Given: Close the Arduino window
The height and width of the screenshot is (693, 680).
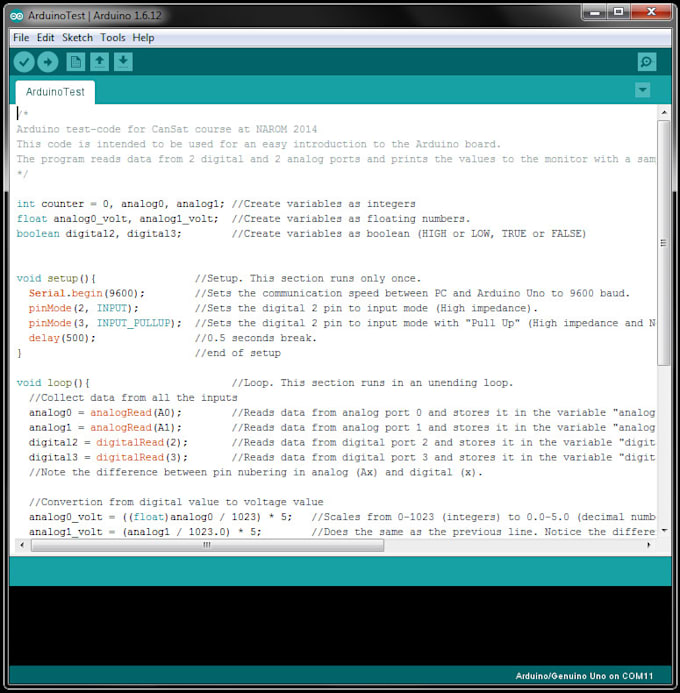Looking at the screenshot, I should pyautogui.click(x=651, y=12).
